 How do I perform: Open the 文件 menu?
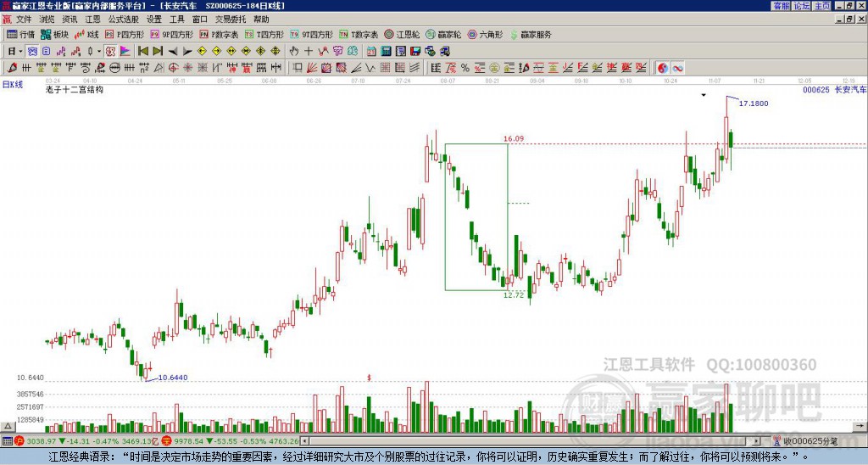(24, 20)
